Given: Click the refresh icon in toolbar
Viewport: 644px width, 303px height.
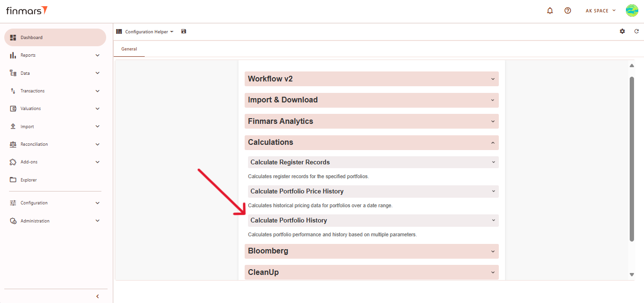Looking at the screenshot, I should coord(636,31).
